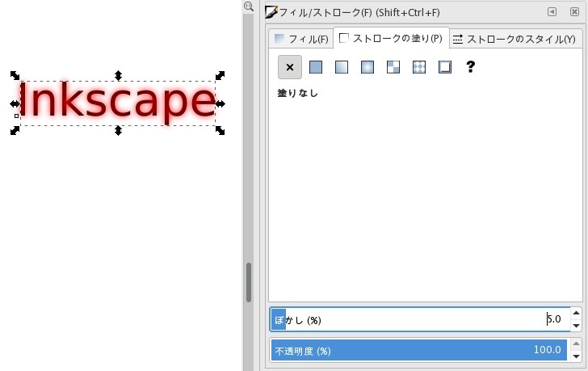Decrease blur value with down arrow
The height and width of the screenshot is (371, 588).
(576, 326)
